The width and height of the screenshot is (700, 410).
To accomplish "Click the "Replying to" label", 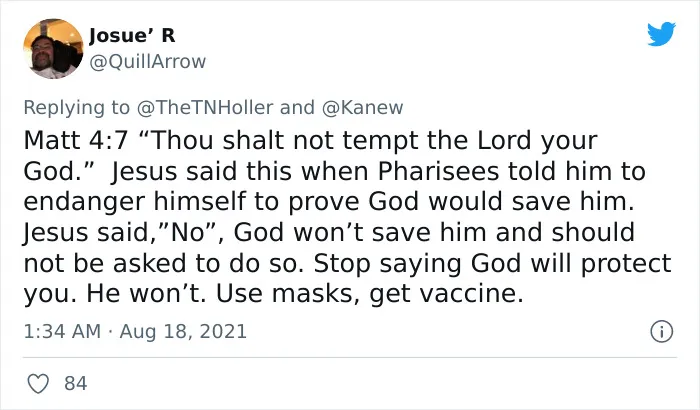I will pyautogui.click(x=76, y=108).
